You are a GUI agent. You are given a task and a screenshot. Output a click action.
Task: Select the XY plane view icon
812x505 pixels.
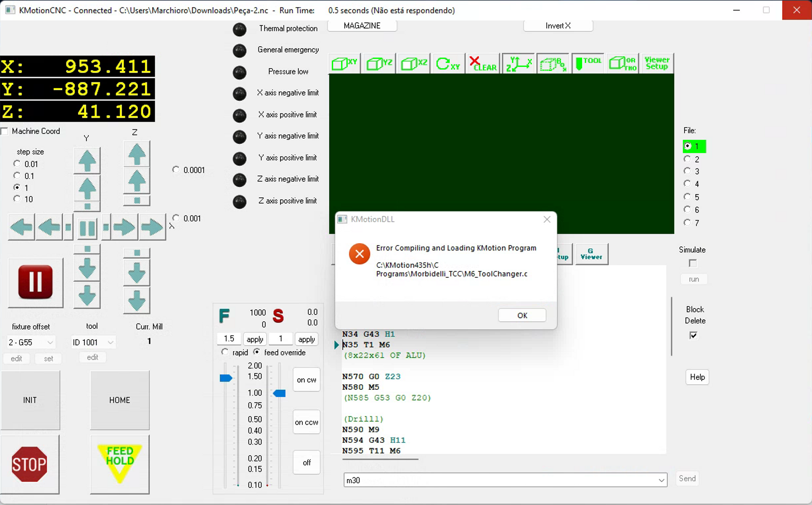click(345, 64)
